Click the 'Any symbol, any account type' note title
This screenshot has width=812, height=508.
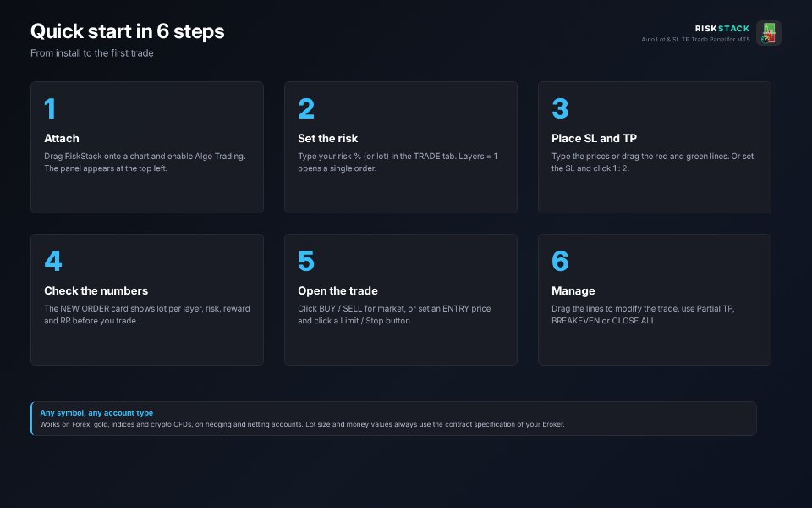[96, 413]
